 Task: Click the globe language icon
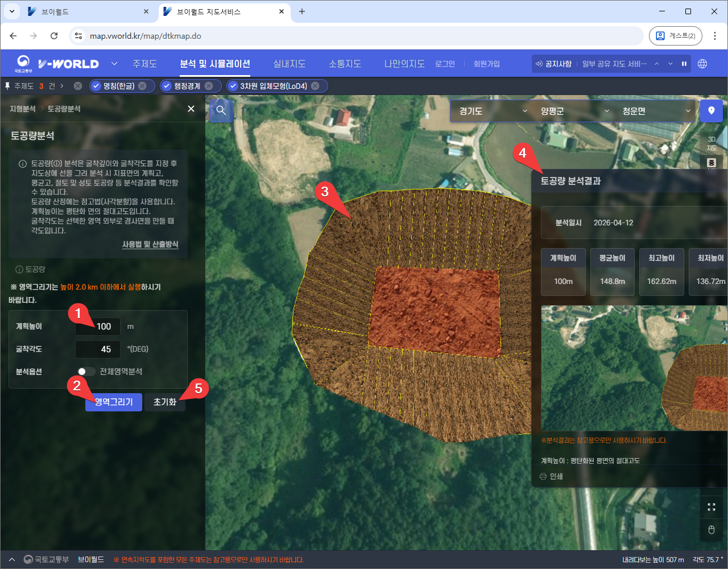pos(702,64)
